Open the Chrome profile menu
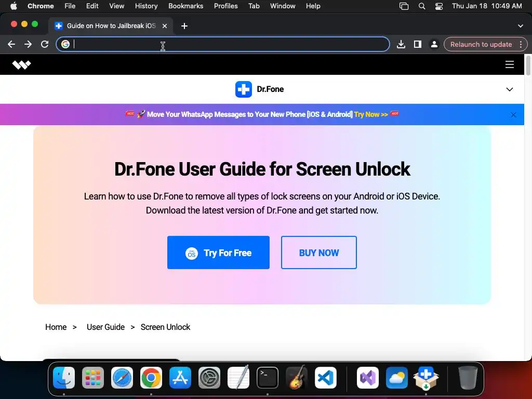 coord(434,45)
